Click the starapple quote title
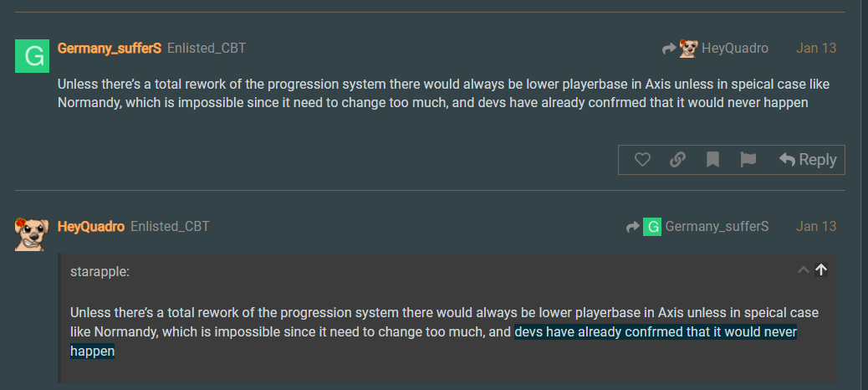Viewport: 868px width, 390px height. [x=100, y=271]
